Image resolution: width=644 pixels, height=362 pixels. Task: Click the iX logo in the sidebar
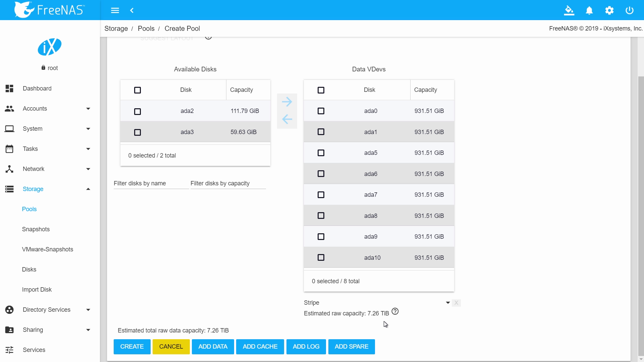(x=50, y=47)
